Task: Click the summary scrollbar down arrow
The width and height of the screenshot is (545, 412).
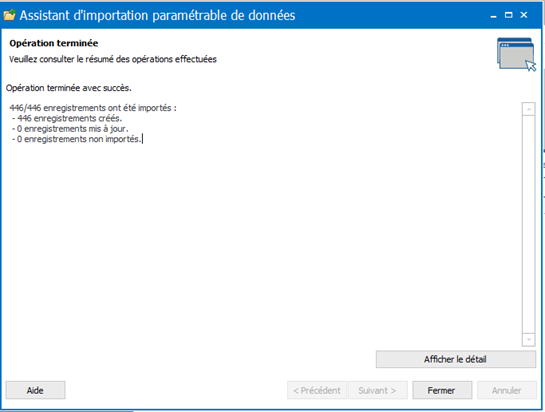Action: tap(528, 340)
